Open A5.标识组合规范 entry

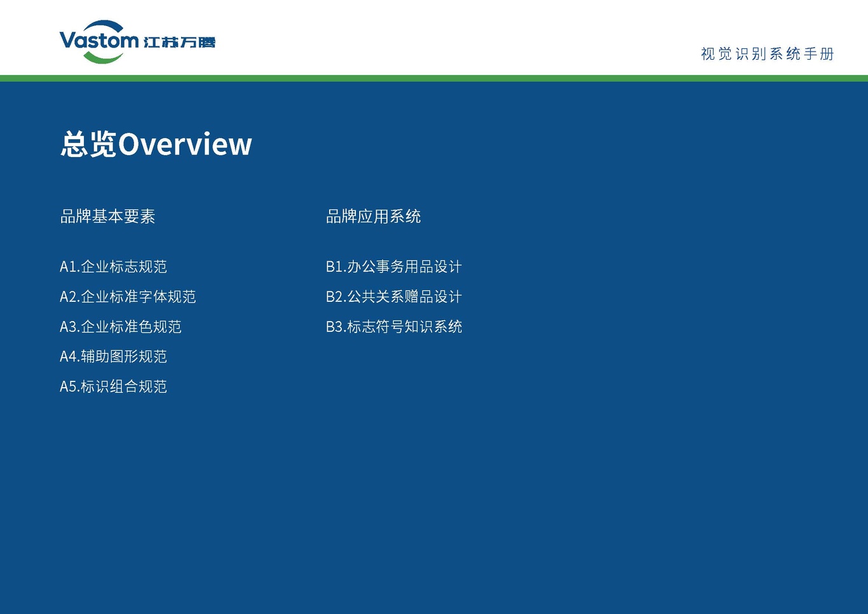click(x=113, y=386)
